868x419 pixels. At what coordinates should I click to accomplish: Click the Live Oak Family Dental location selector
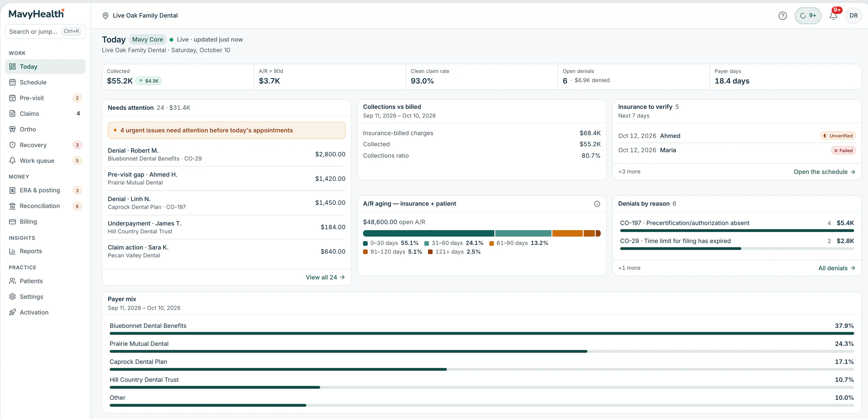click(140, 16)
